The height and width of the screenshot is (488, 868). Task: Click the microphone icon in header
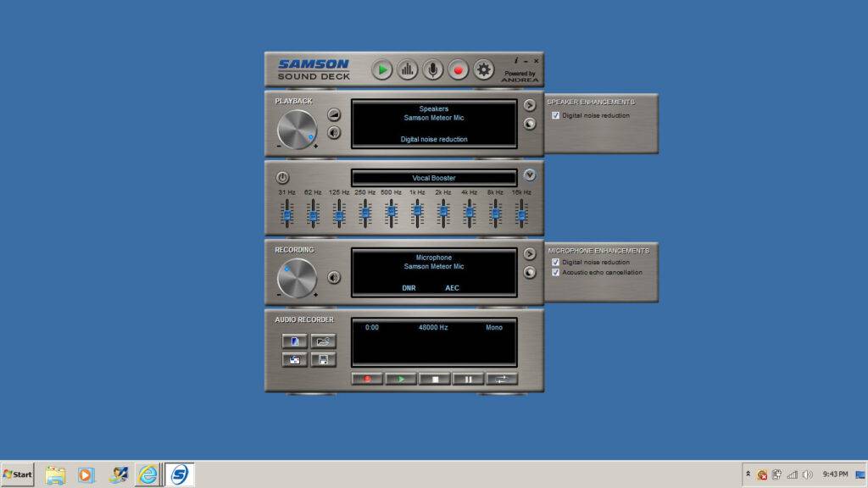433,70
